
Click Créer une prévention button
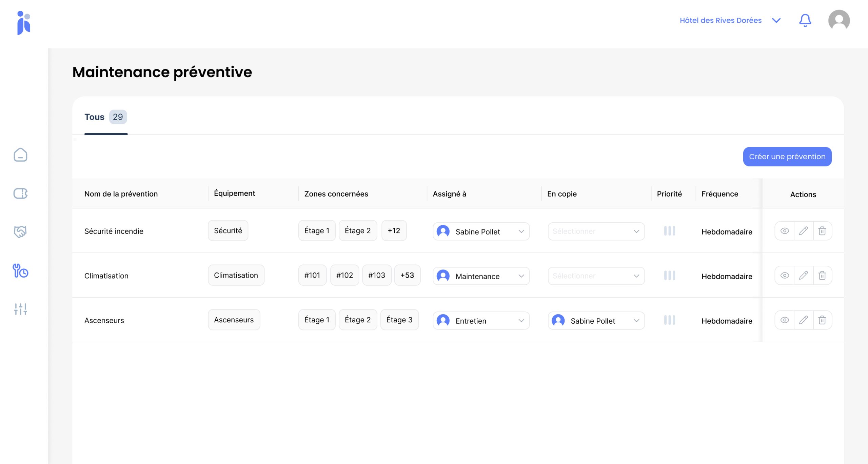pyautogui.click(x=787, y=157)
